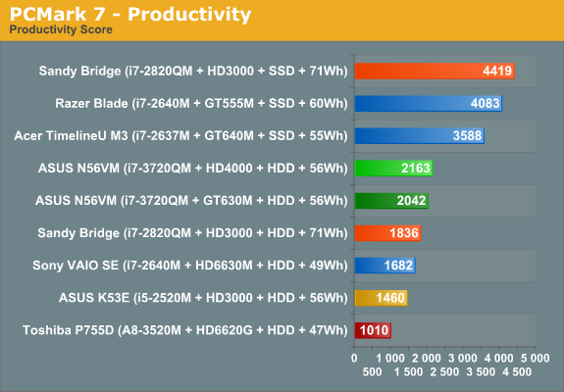Screen dimensions: 564x392
Task: Select the Sandy Bridge SSD 71Wh label
Action: (193, 72)
